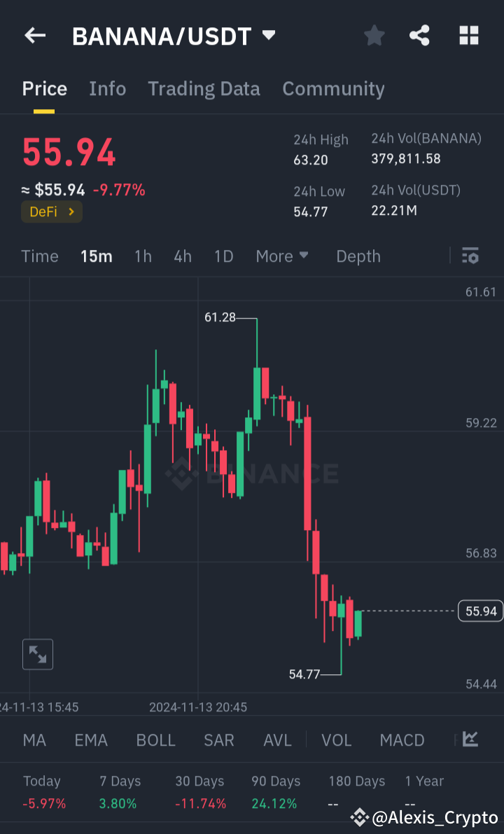Tap the 55.94 current price label

[480, 611]
